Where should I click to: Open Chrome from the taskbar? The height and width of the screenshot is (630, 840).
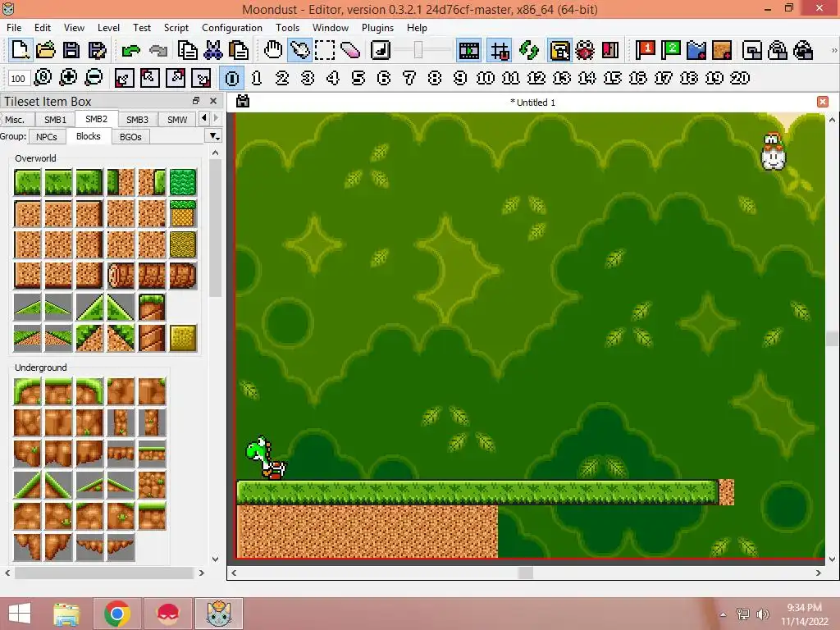pos(117,614)
